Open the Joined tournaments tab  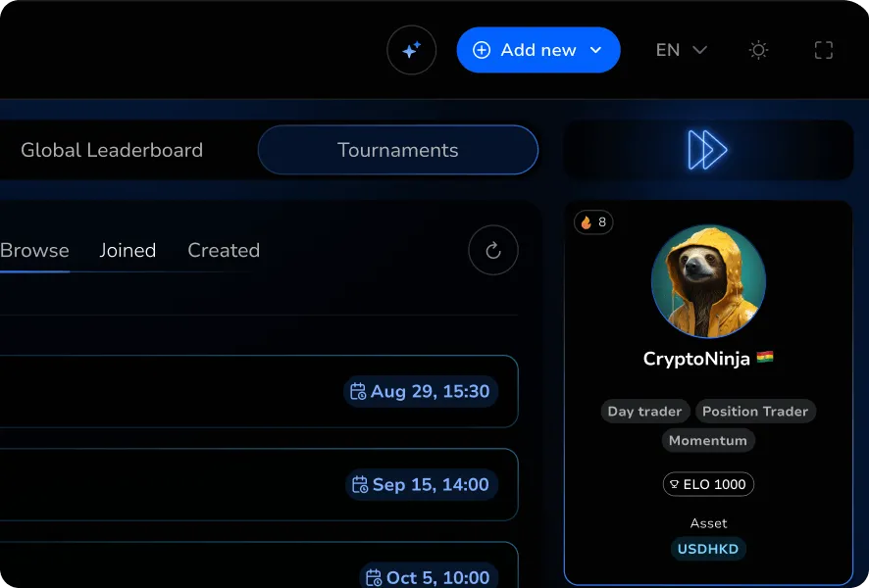pos(128,250)
